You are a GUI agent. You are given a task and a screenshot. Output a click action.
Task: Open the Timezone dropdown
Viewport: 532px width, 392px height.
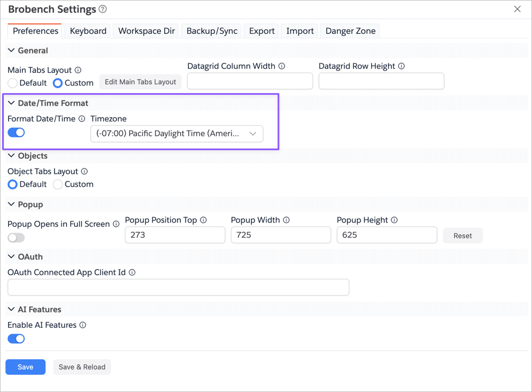(x=176, y=134)
